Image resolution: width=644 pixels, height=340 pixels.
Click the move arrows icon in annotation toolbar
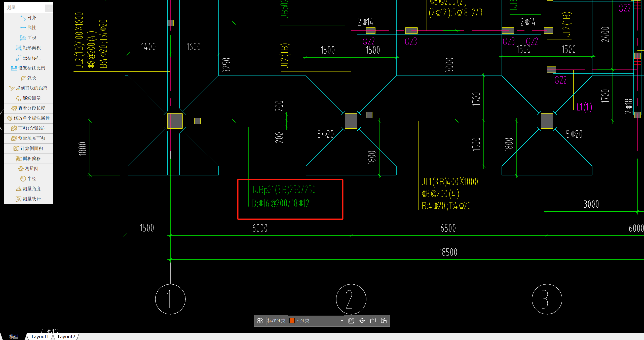(362, 321)
